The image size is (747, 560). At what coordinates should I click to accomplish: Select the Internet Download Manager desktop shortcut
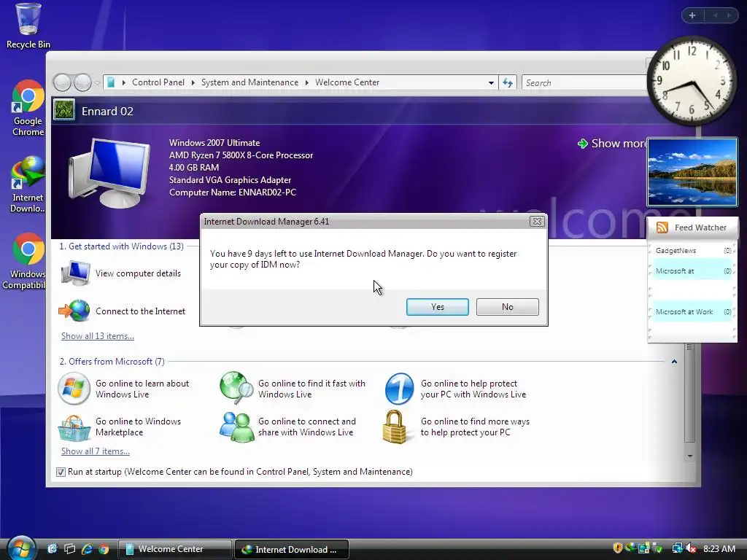coord(28,184)
